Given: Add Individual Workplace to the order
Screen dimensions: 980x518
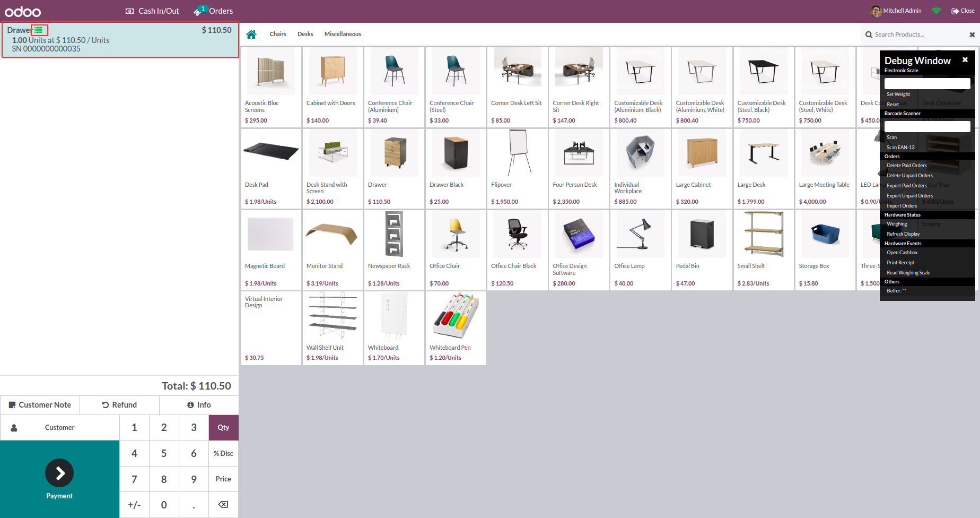Looking at the screenshot, I should [640, 169].
